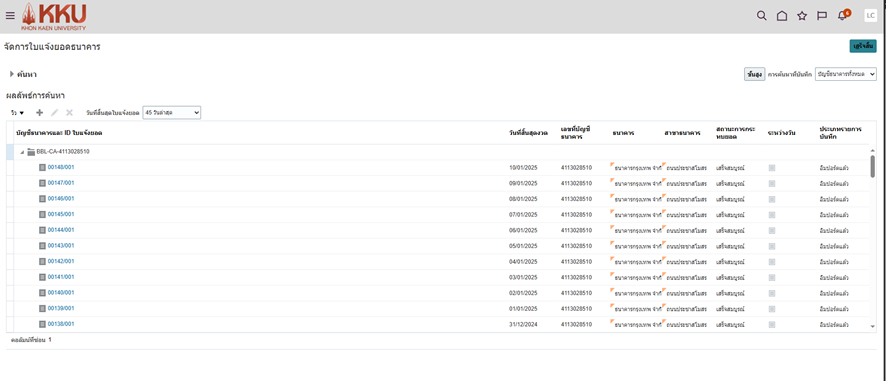Click the plus create icon in table toolbar
The height and width of the screenshot is (381, 886).
point(39,112)
